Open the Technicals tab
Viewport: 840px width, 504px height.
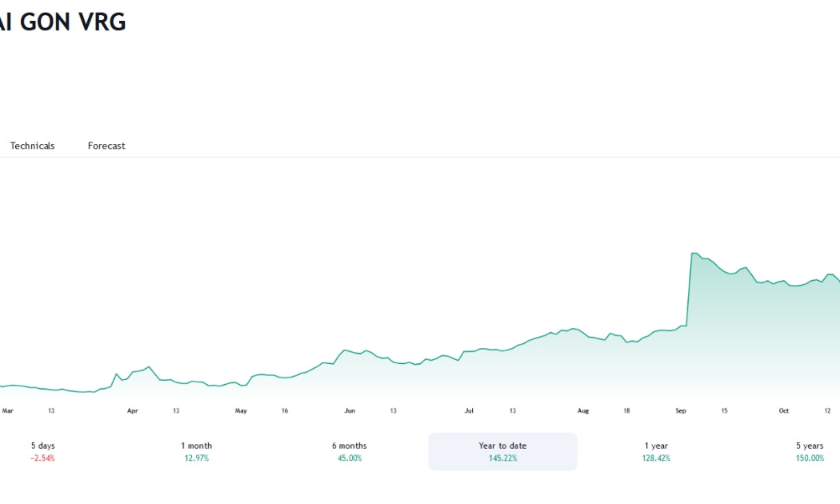32,146
